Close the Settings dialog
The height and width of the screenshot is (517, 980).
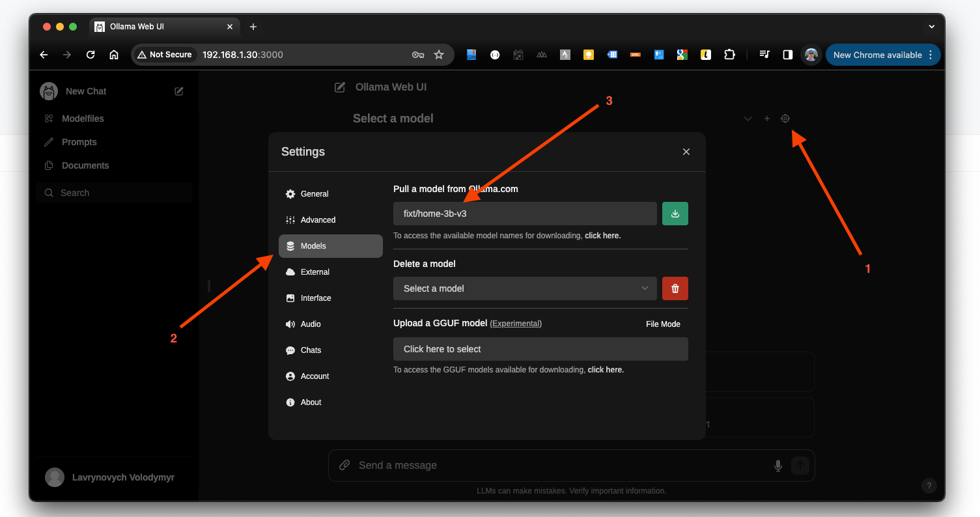[x=686, y=152]
